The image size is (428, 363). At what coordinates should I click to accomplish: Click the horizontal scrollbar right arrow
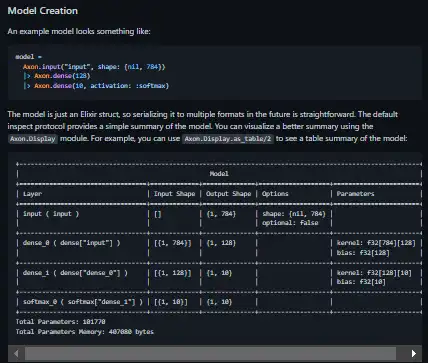[x=413, y=353]
